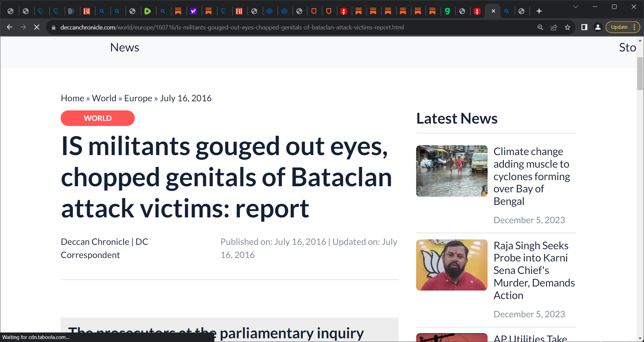Image resolution: width=644 pixels, height=342 pixels.
Task: Maximize or restore the Chrome window
Action: pyautogui.click(x=614, y=7)
